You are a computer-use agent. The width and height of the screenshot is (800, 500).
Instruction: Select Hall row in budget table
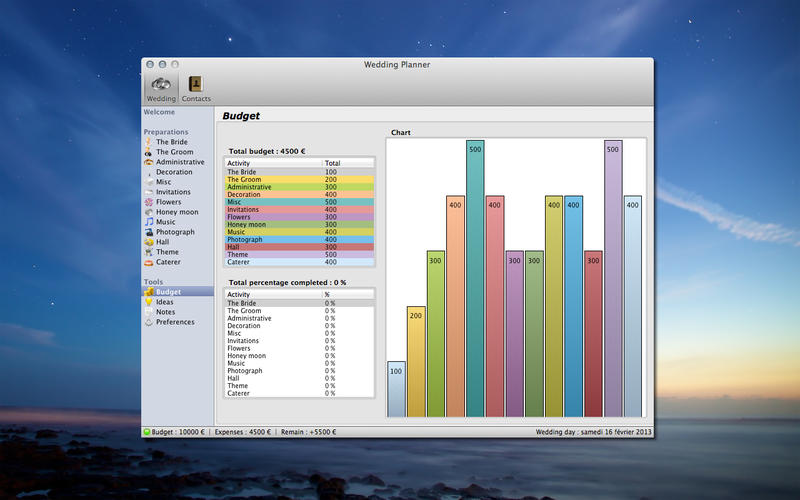pos(299,247)
